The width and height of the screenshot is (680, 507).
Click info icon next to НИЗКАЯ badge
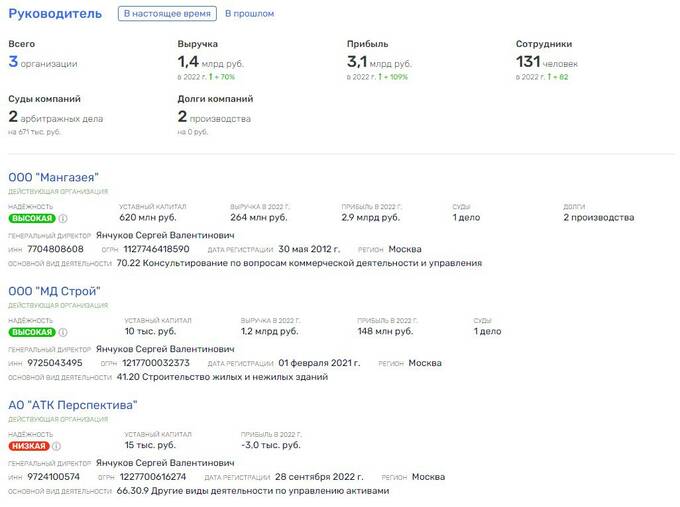[x=56, y=446]
